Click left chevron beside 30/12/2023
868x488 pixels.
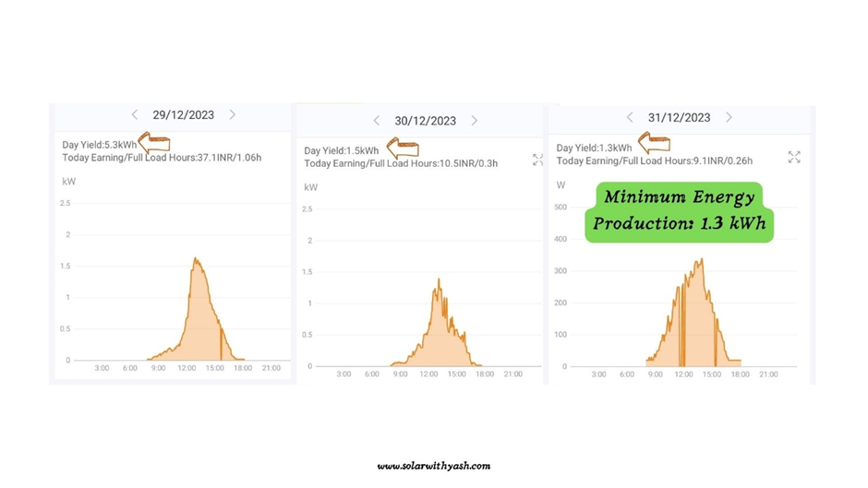[377, 121]
